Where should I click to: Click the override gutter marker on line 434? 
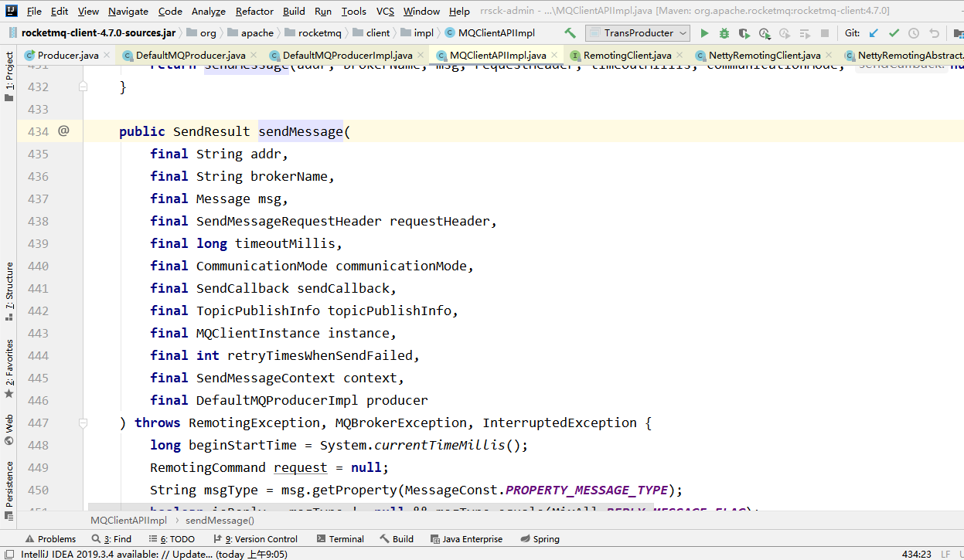pyautogui.click(x=63, y=131)
